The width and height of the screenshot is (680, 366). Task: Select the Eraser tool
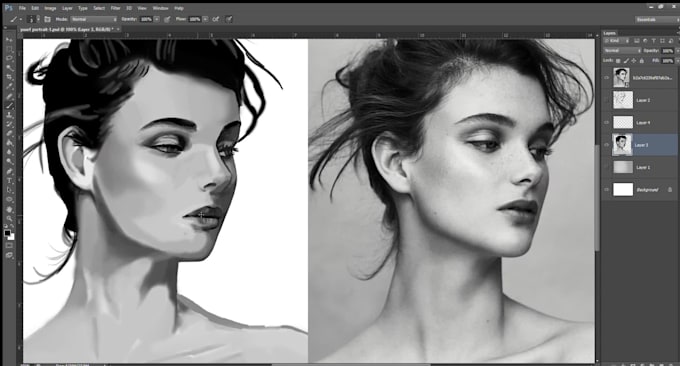tap(9, 134)
